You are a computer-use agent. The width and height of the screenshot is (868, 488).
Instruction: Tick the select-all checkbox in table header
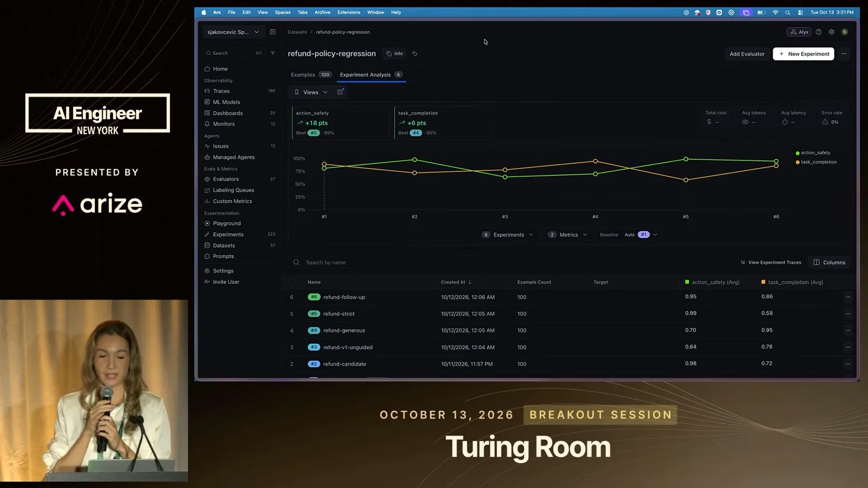[x=292, y=281]
